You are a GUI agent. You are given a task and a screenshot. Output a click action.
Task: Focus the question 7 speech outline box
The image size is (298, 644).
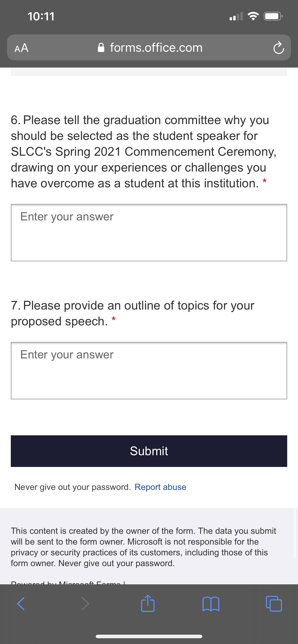click(149, 371)
